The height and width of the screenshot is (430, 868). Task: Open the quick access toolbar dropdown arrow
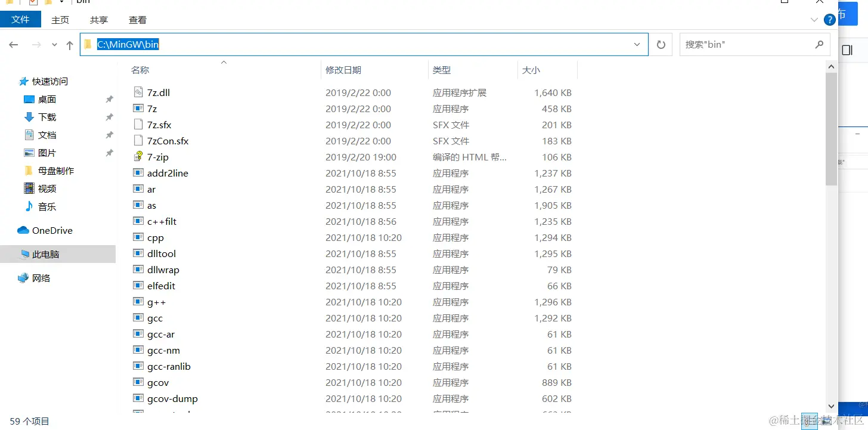click(62, 2)
